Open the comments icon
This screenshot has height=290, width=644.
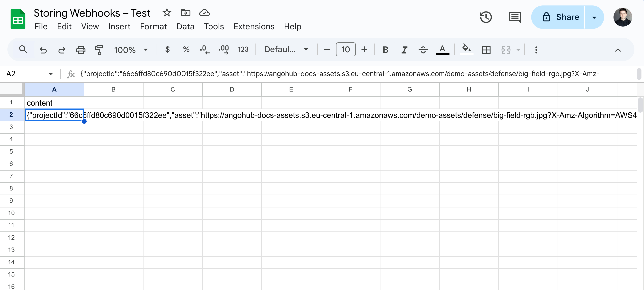click(x=515, y=17)
